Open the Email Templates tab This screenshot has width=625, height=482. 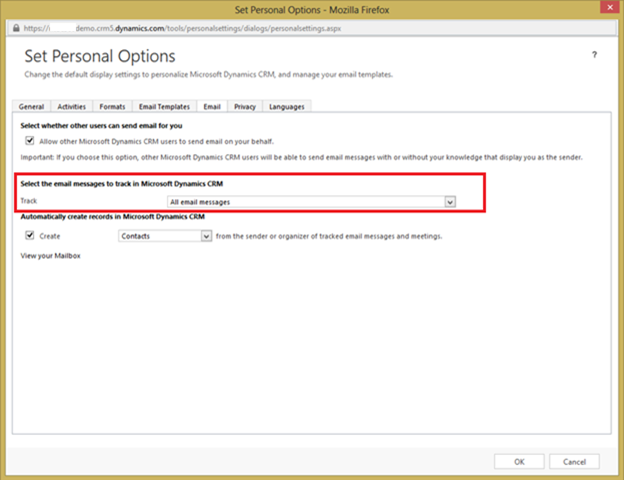coord(164,106)
